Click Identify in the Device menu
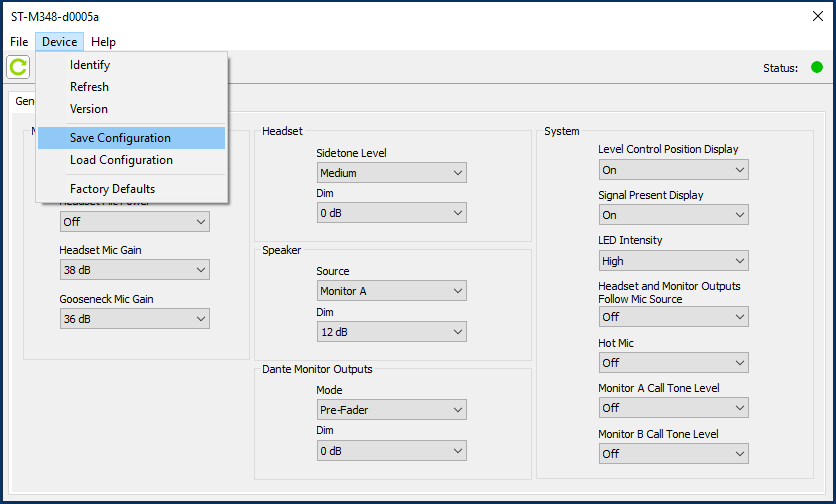Screen dimensions: 836x504 (x=90, y=65)
